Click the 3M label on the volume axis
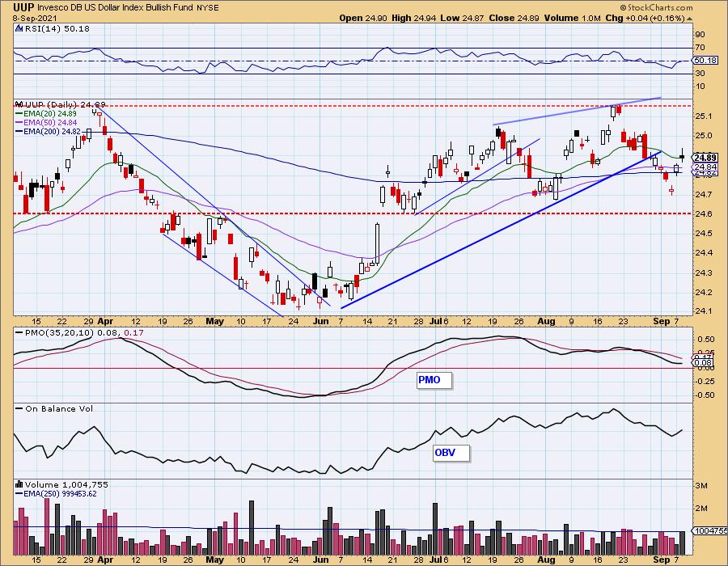The image size is (728, 566). coord(701,486)
